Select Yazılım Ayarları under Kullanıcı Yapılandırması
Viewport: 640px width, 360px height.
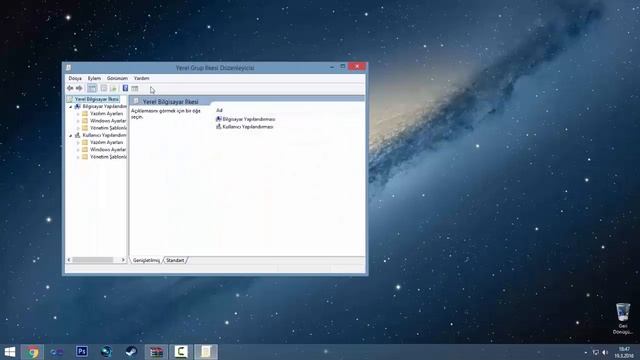pos(106,142)
